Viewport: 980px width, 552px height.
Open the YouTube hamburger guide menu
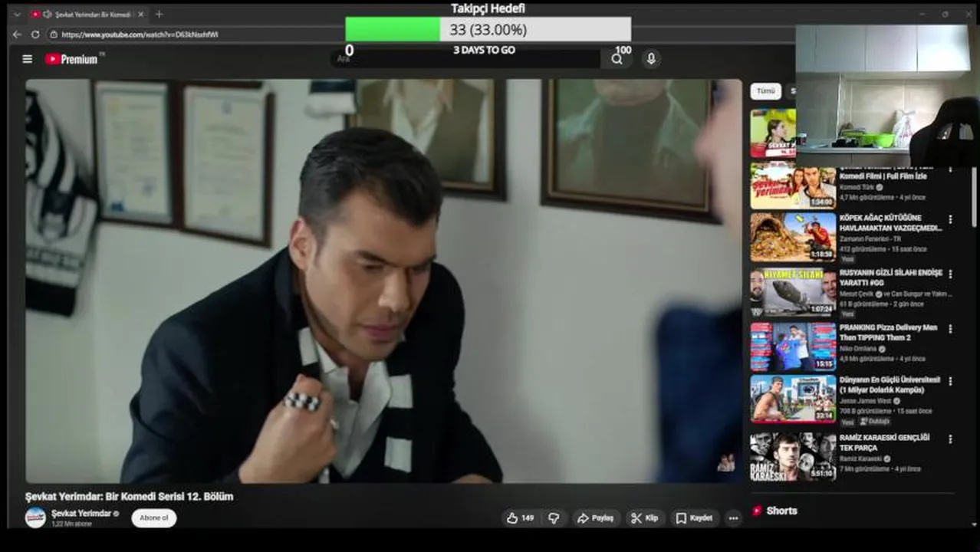coord(28,59)
